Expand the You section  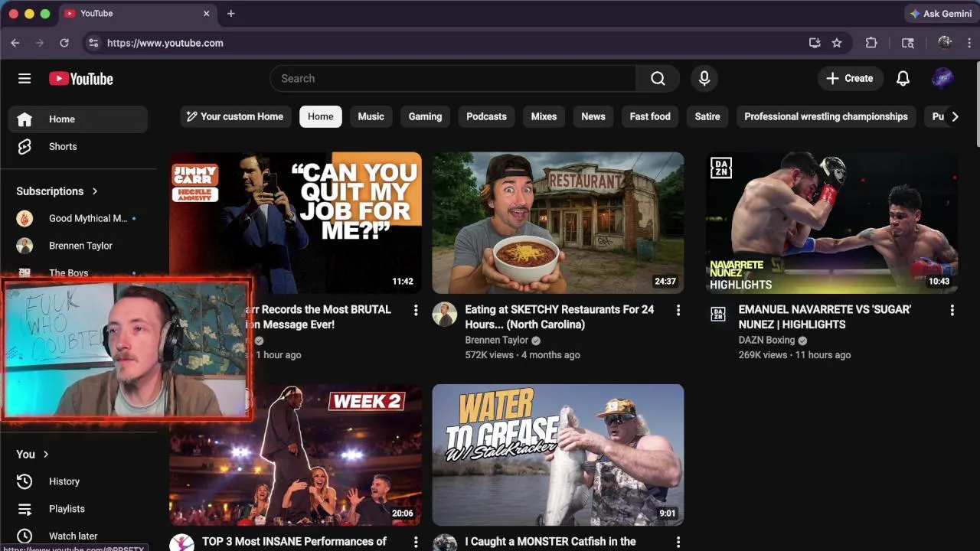[33, 454]
